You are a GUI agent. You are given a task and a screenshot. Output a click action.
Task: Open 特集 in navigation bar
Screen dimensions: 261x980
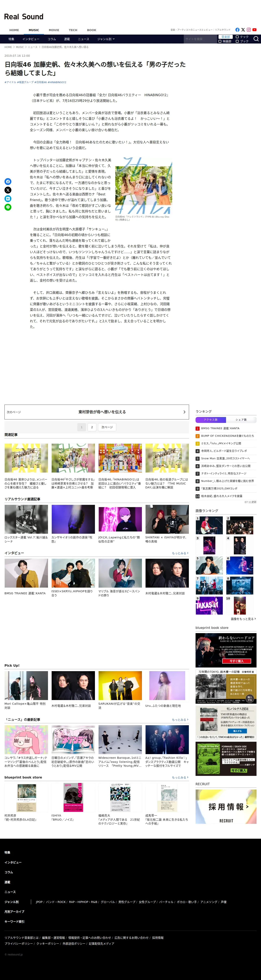tap(11, 39)
